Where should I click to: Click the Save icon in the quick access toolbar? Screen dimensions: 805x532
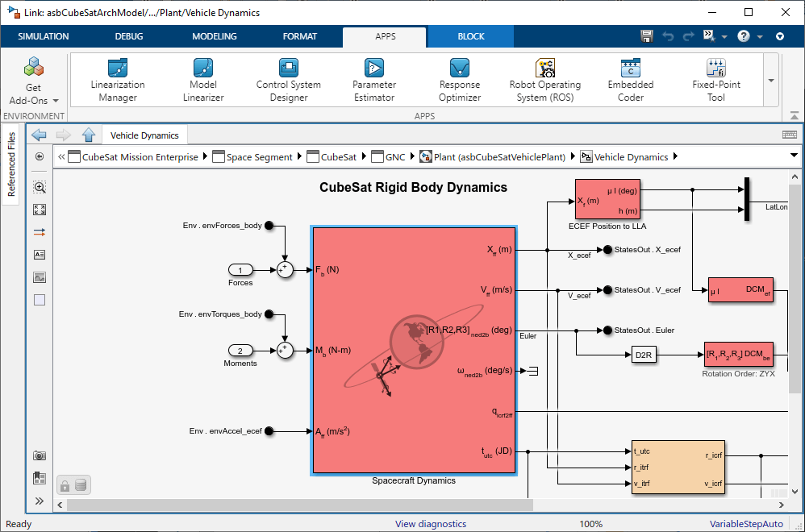tap(646, 36)
